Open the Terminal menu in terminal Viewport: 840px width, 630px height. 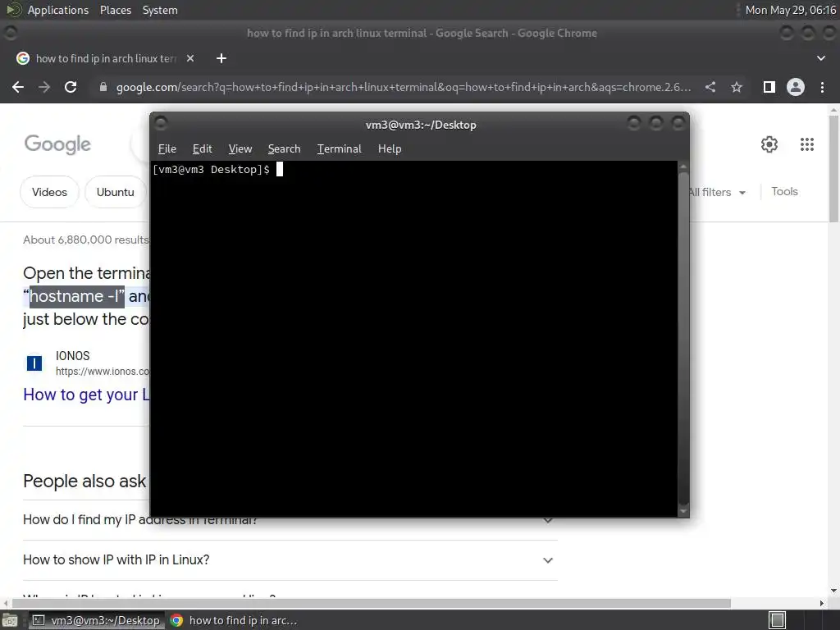pos(339,149)
